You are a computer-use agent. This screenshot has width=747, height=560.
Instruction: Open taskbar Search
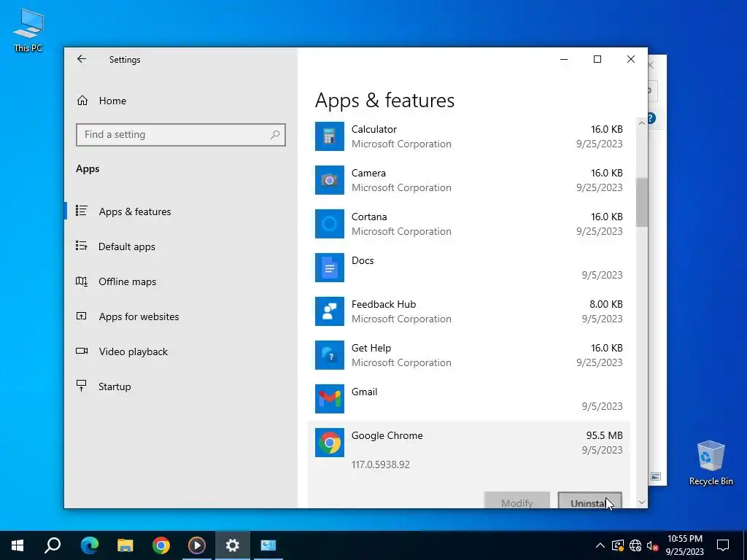pyautogui.click(x=53, y=545)
